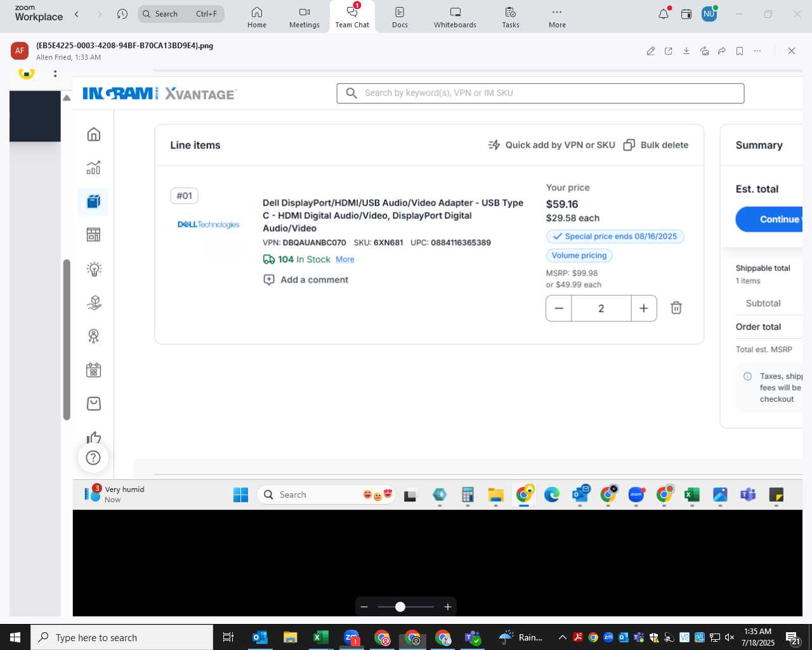Switch to the Whiteboards tab
This screenshot has height=650, width=812.
pyautogui.click(x=455, y=17)
